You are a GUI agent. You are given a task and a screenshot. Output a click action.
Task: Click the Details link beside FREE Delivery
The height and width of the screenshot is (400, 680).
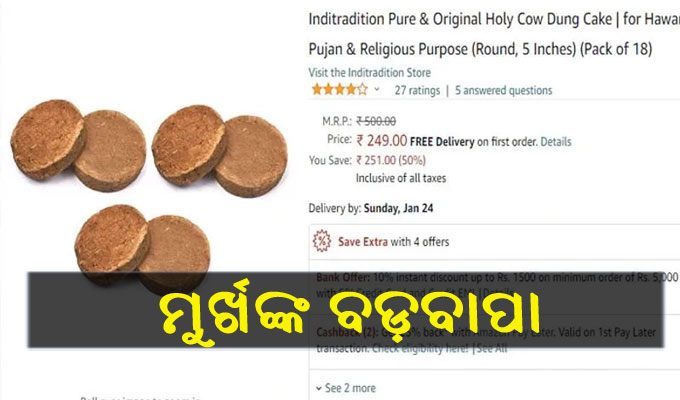click(556, 142)
